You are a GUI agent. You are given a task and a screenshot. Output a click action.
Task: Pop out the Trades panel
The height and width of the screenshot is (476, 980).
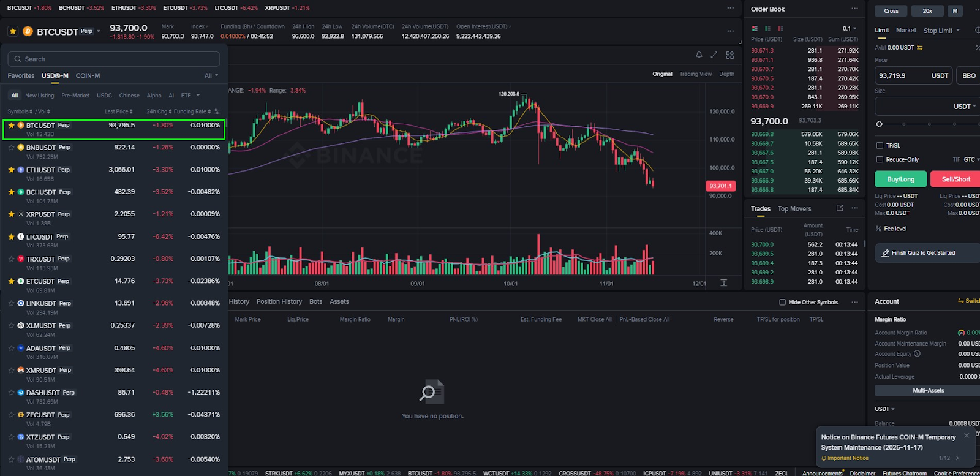coord(840,208)
